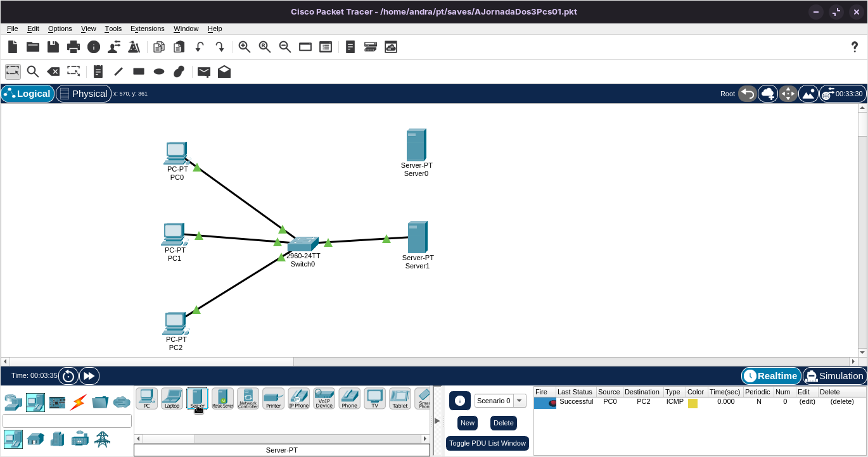Select the Connections lightning bolt category
This screenshot has width=868, height=457.
tap(79, 401)
